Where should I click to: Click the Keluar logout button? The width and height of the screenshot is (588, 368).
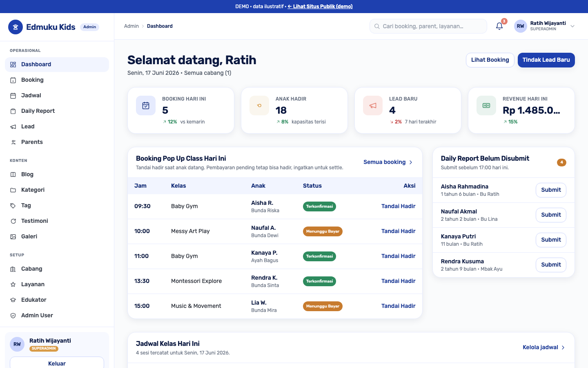point(57,363)
